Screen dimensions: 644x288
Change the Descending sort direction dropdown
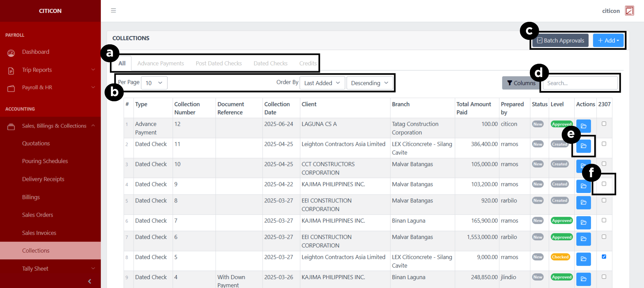coord(369,83)
